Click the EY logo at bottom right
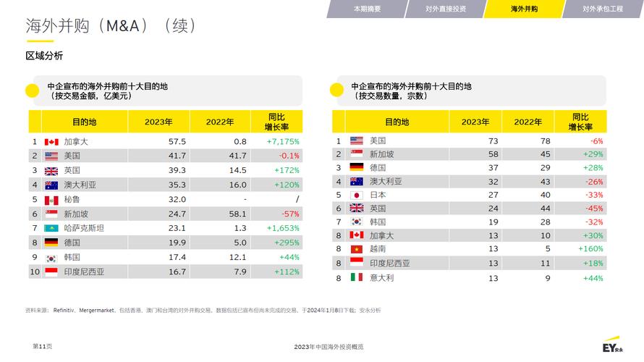 click(x=613, y=345)
